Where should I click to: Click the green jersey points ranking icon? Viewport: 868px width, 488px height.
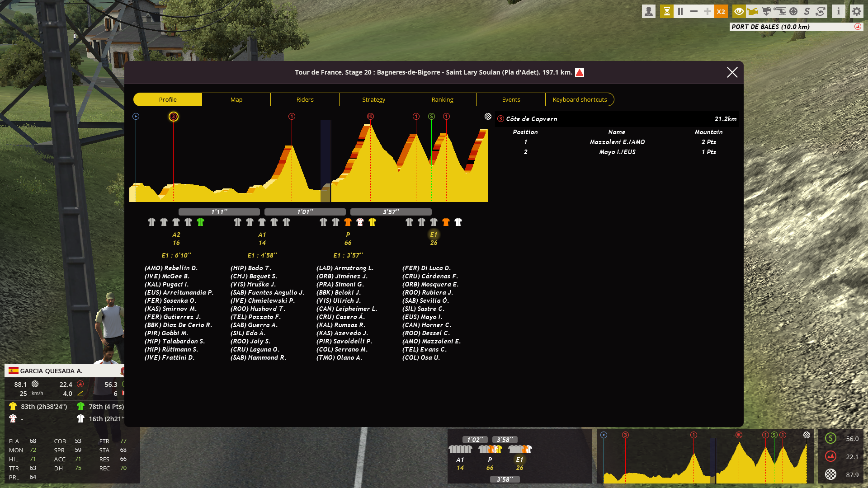[80, 406]
